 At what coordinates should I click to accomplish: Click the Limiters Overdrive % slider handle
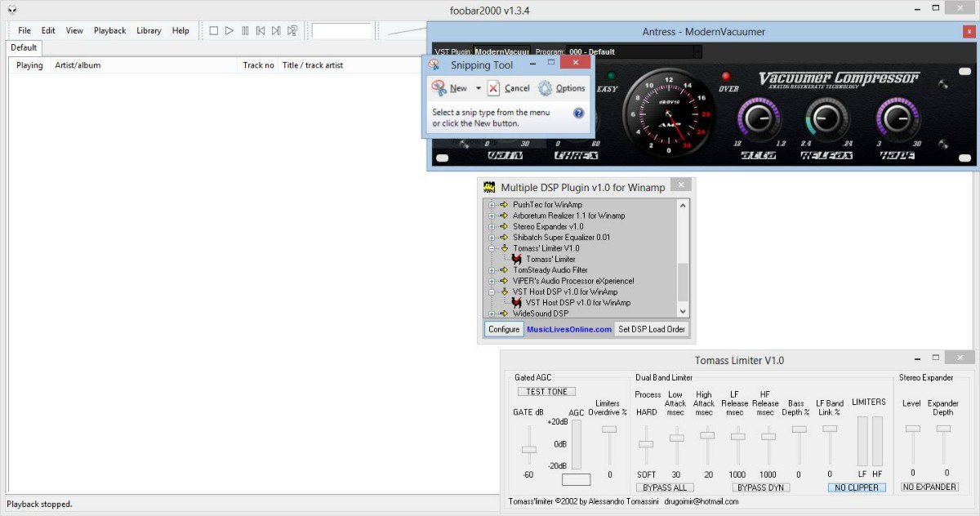[609, 429]
